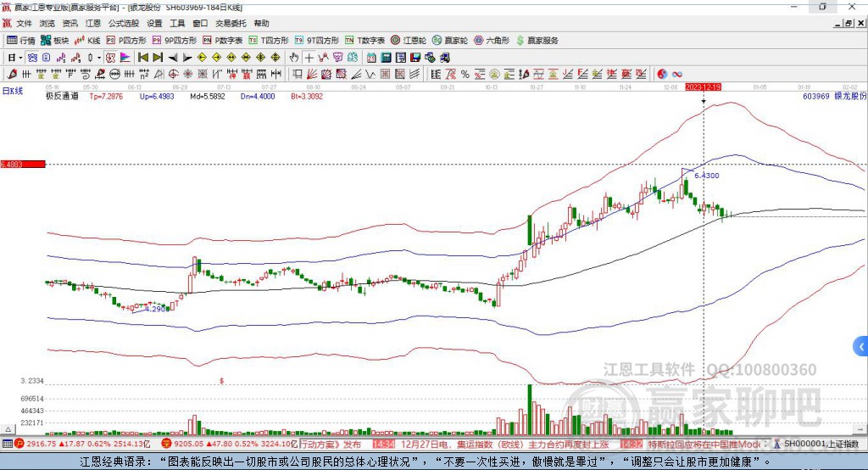868x470 pixels.
Task: Open the 工具 menu
Action: (x=177, y=23)
